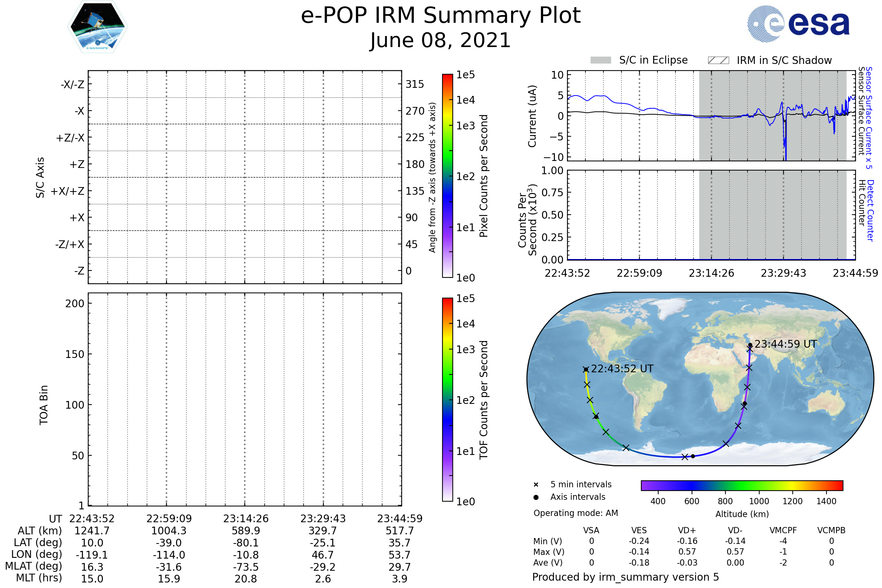Click the hatched IRM in S/C Shadow swatch
The width and height of the screenshot is (882, 588).
pos(718,60)
